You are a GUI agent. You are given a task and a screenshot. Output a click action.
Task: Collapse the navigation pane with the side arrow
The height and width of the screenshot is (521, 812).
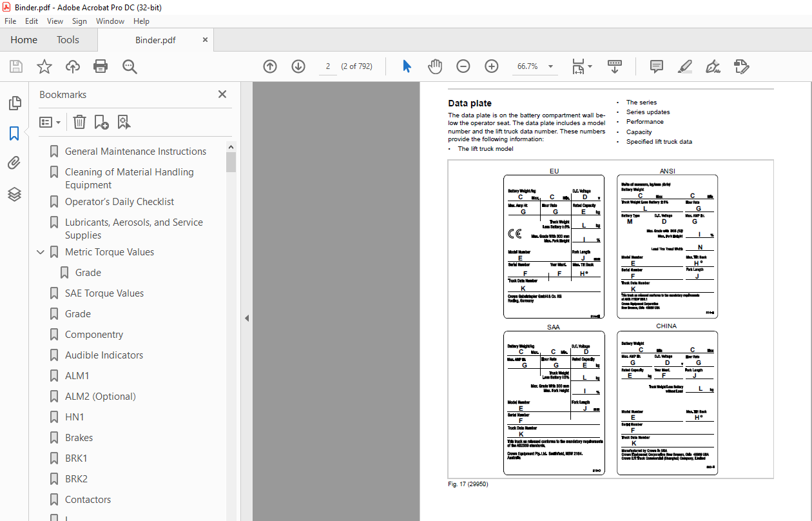(x=247, y=319)
